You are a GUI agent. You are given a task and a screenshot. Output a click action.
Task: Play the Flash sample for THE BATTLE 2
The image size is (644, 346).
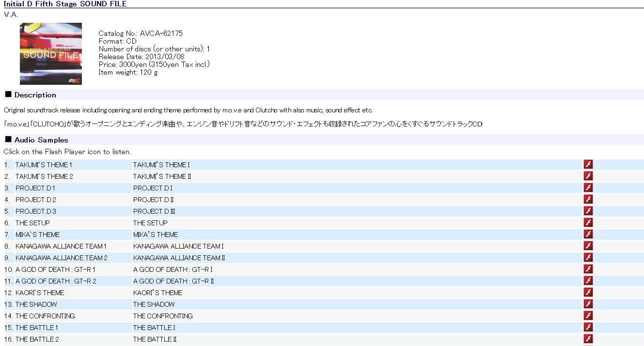click(x=588, y=339)
